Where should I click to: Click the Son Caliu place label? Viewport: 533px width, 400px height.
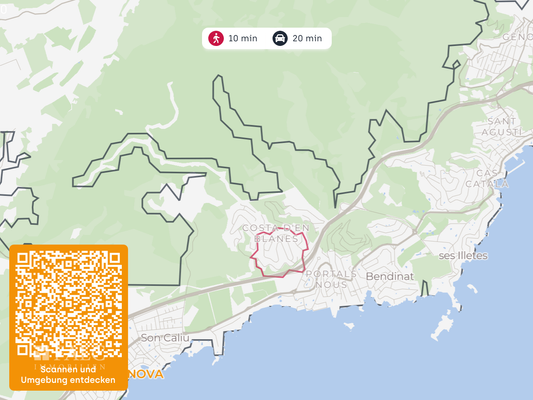[x=165, y=338]
